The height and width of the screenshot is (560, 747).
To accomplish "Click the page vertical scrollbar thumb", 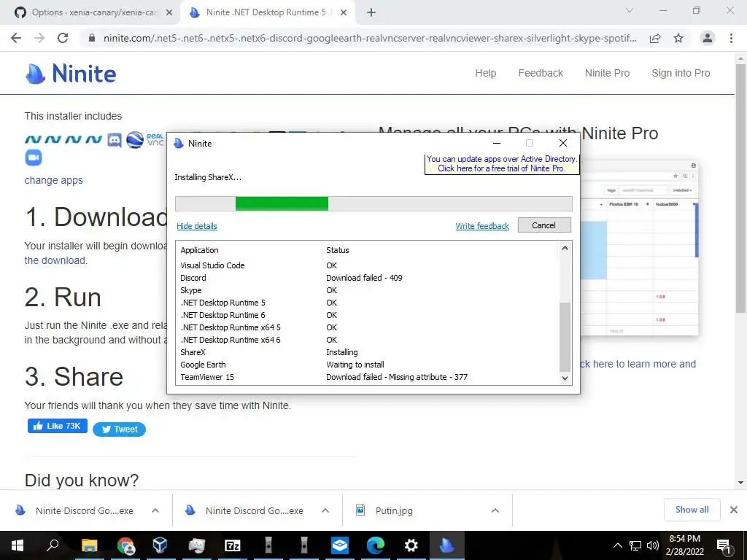I will coord(740,188).
